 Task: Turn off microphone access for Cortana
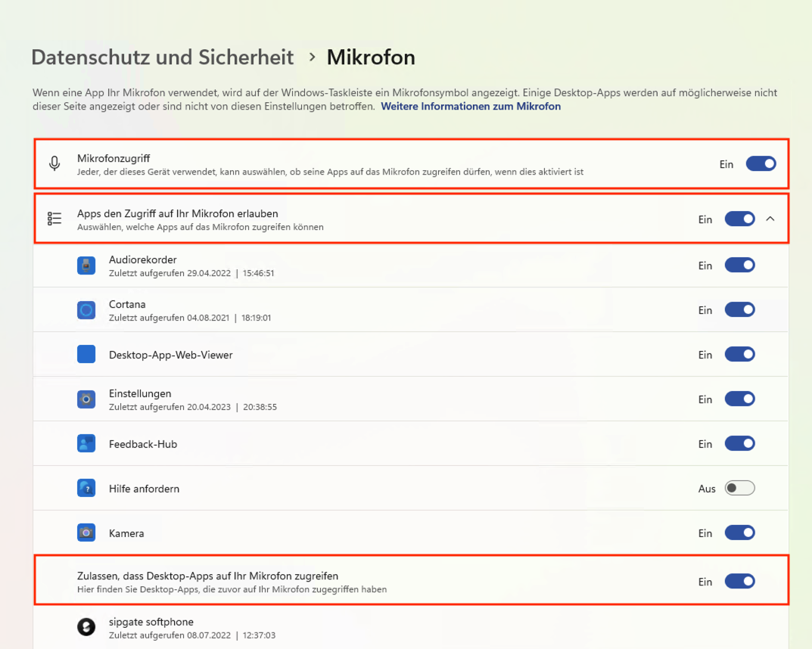click(740, 309)
